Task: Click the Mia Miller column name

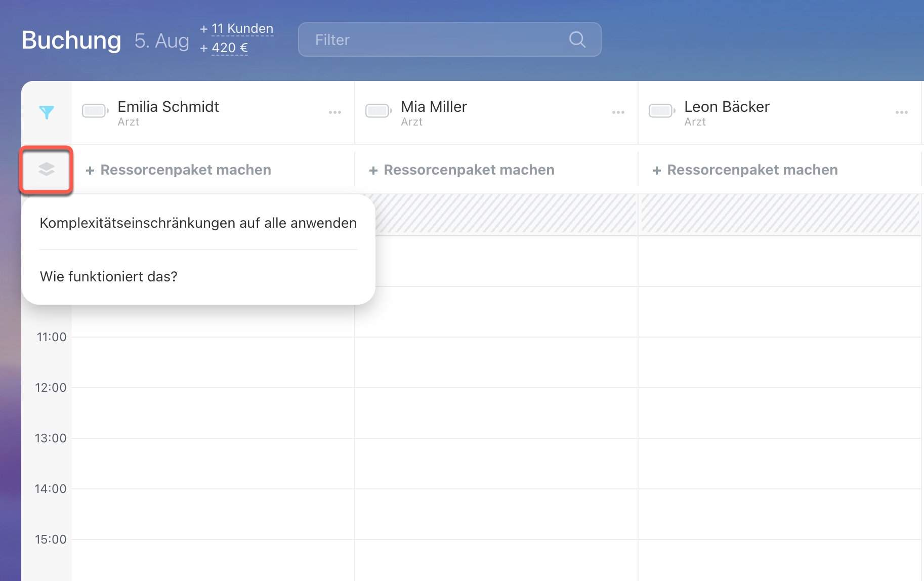Action: pos(434,106)
